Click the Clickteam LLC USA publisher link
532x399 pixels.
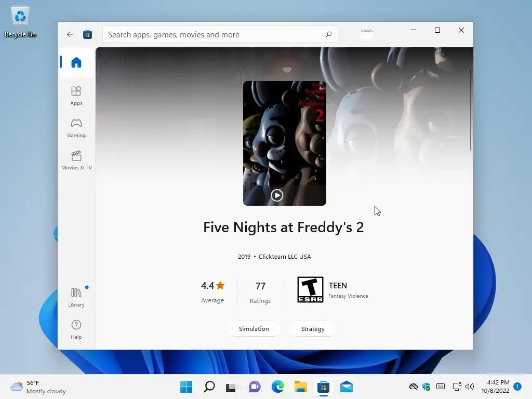click(x=285, y=257)
